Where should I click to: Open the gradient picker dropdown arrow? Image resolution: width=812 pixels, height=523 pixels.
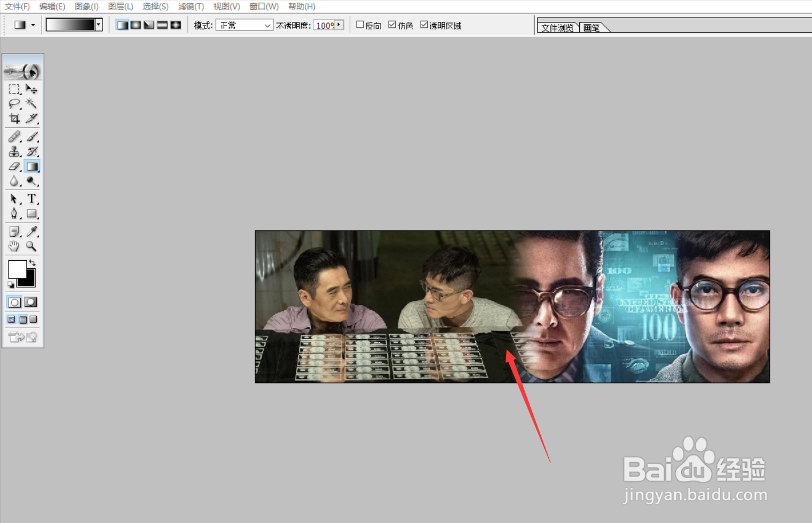pyautogui.click(x=99, y=25)
